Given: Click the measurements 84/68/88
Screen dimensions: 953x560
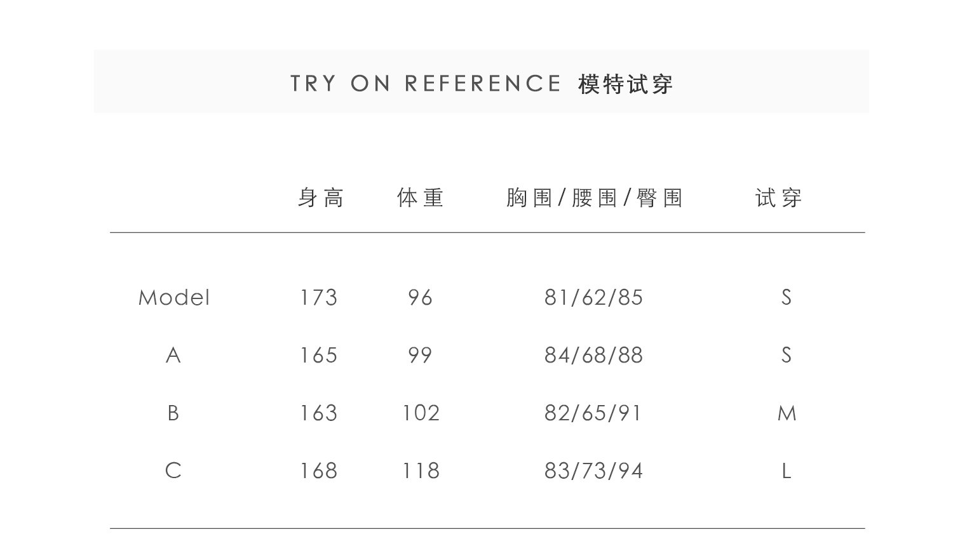Looking at the screenshot, I should tap(593, 356).
